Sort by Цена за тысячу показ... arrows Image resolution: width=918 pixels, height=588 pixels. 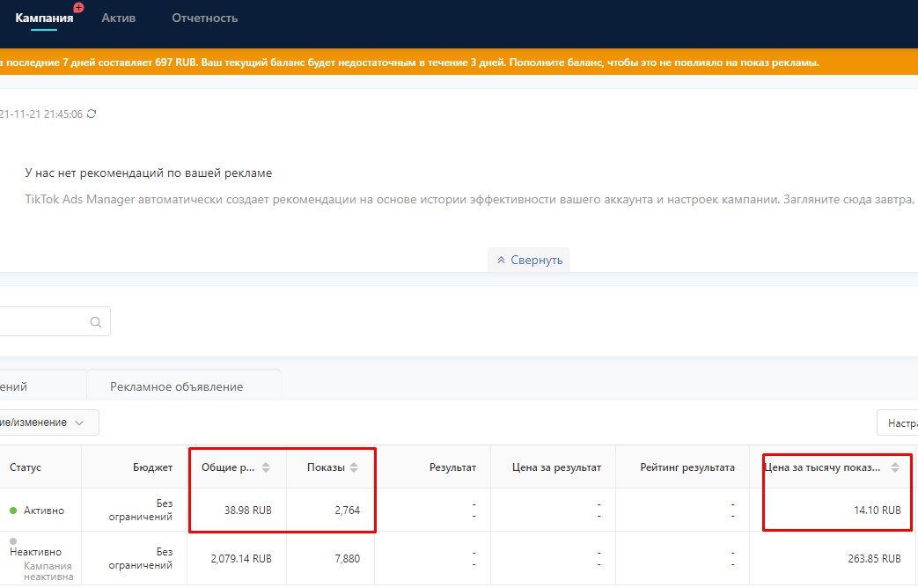(894, 467)
